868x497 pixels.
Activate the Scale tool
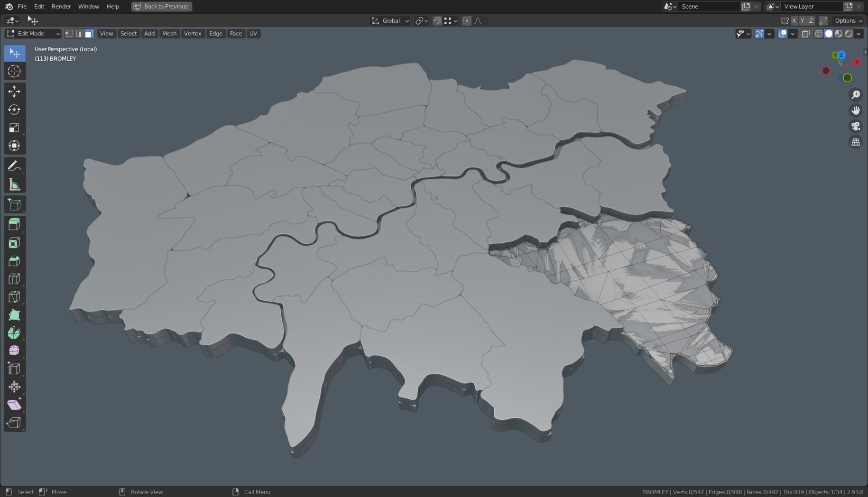14,128
